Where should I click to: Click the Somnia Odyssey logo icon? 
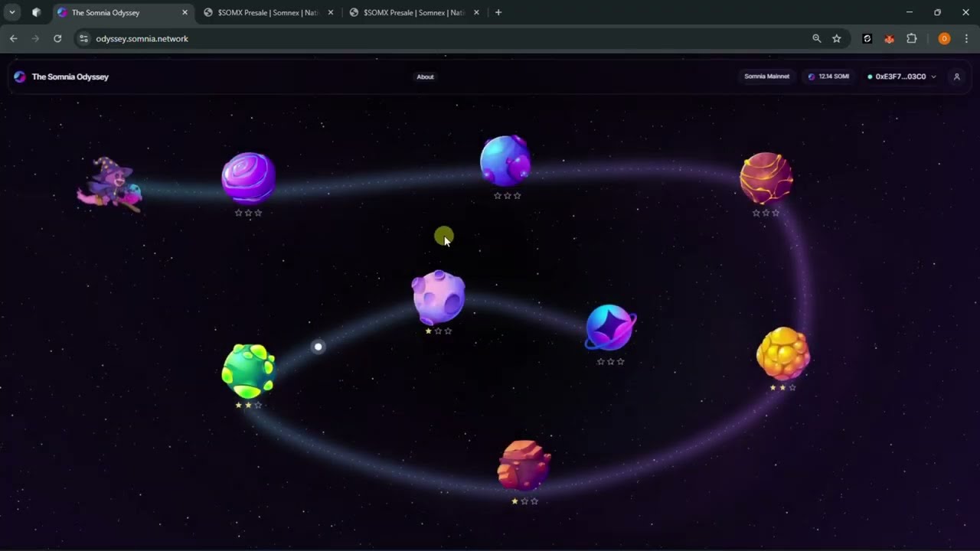point(20,77)
